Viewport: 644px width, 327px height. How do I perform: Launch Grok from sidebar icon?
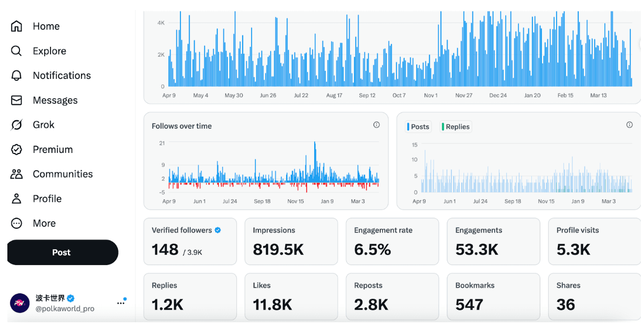point(17,125)
